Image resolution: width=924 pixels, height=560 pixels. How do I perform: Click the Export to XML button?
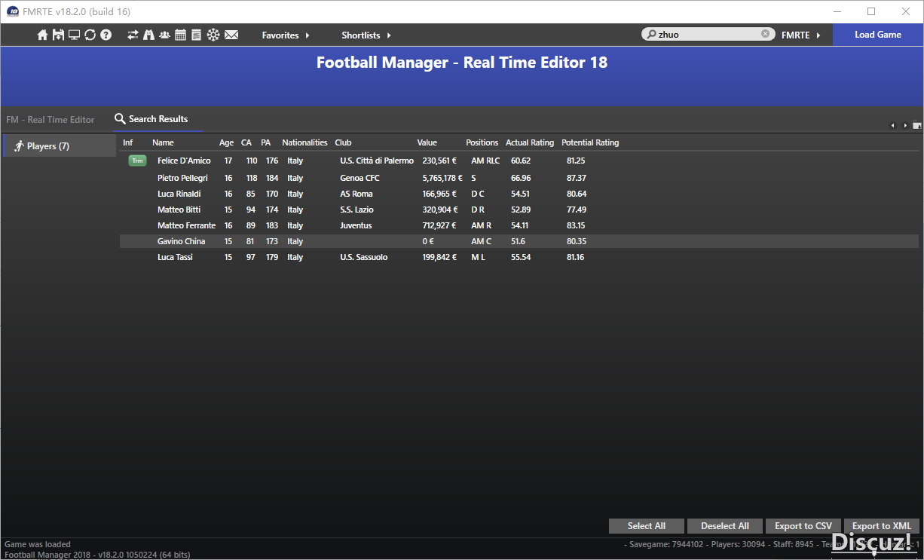(882, 526)
